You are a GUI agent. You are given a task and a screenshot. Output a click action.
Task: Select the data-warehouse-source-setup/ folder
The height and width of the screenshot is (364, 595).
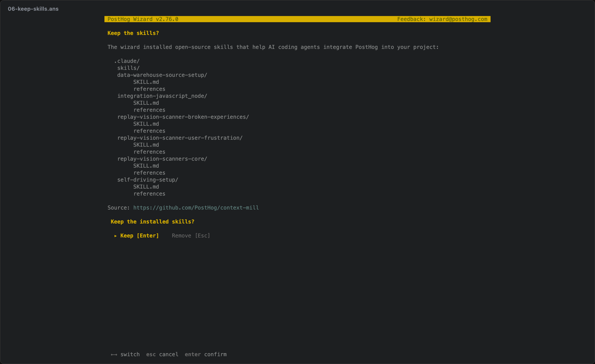tap(162, 75)
